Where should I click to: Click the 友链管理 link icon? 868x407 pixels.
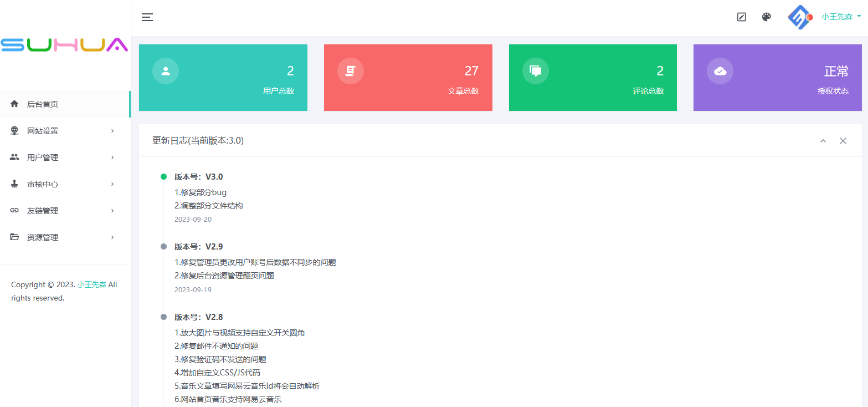[14, 211]
